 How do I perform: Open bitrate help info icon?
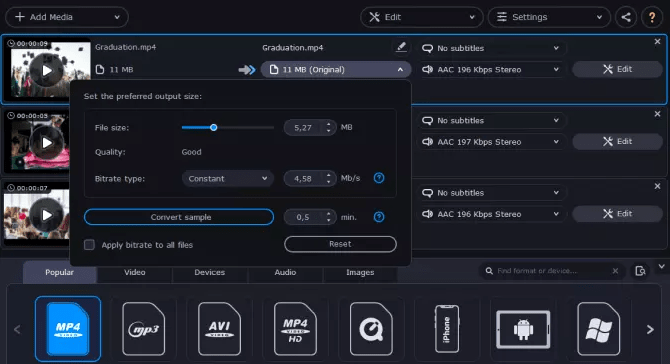pyautogui.click(x=379, y=178)
